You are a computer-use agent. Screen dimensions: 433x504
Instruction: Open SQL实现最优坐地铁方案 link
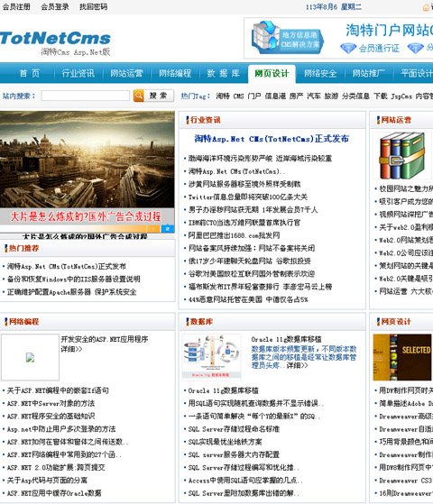click(226, 442)
